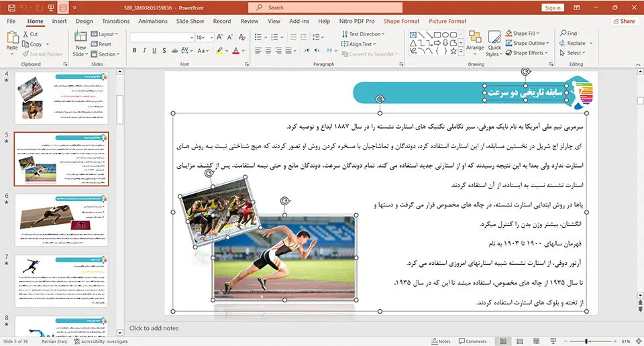Click the New Slide icon
This screenshot has width=644, height=346.
pyautogui.click(x=80, y=37)
